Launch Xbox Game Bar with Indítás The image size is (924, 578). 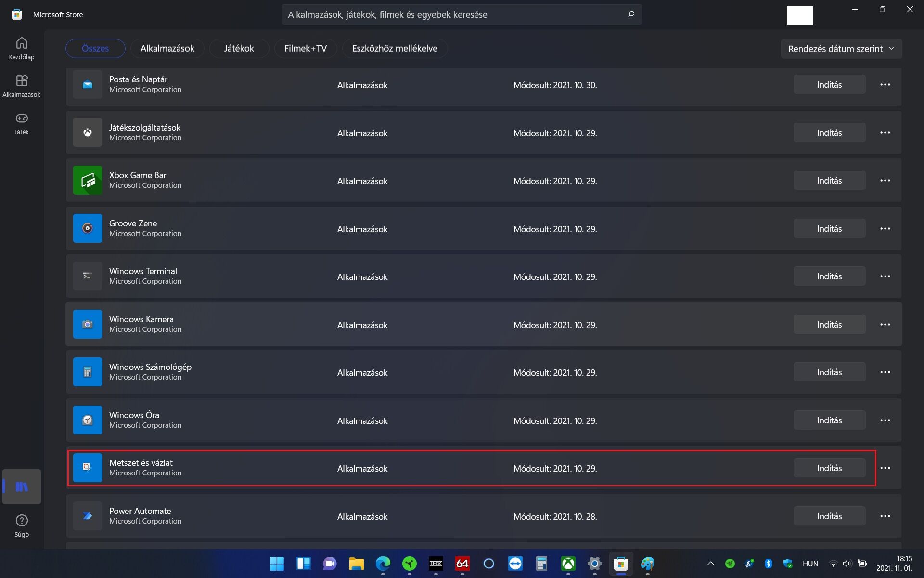point(829,180)
